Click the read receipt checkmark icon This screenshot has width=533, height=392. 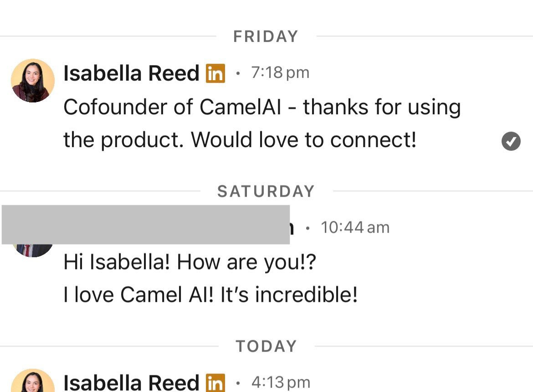point(511,141)
